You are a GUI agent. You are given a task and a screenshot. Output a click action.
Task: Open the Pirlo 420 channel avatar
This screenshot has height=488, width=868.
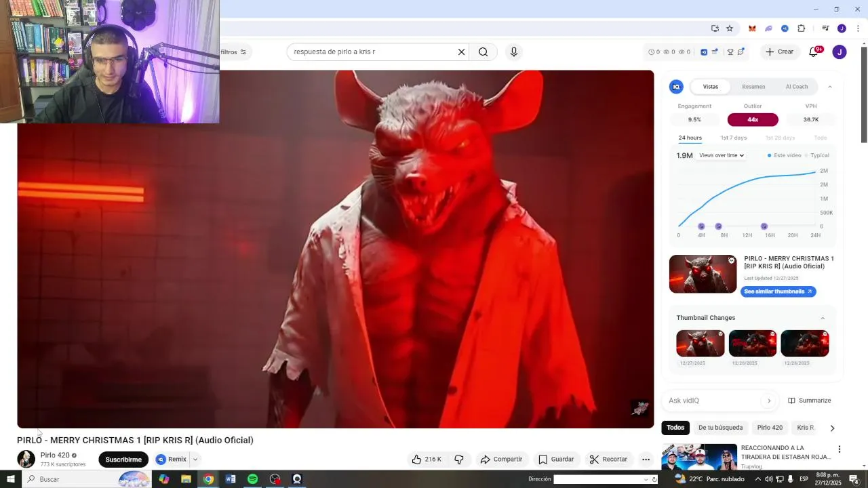point(26,459)
